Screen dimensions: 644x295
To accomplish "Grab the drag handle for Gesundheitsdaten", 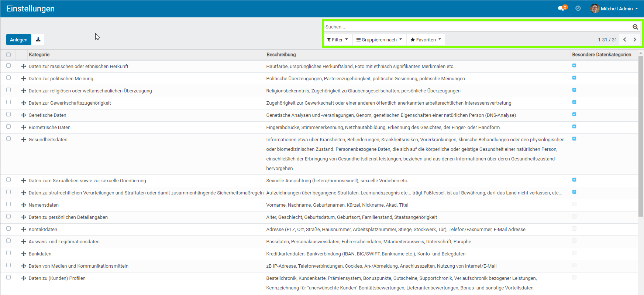I will [x=24, y=140].
